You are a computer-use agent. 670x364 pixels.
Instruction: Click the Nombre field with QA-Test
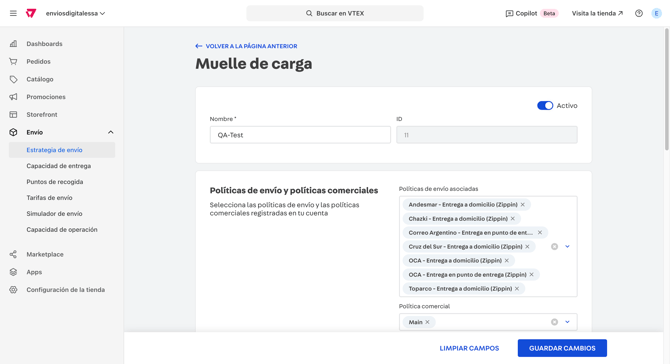[x=300, y=135]
